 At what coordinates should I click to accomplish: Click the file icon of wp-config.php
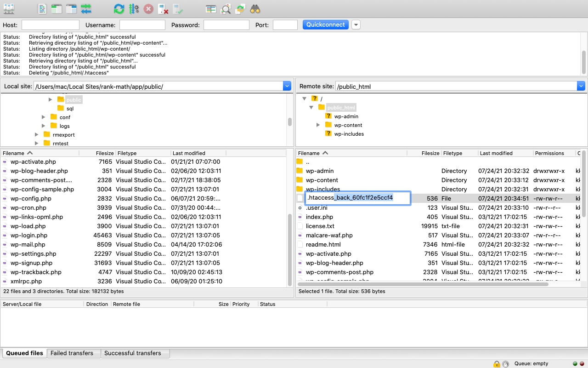tap(5, 198)
